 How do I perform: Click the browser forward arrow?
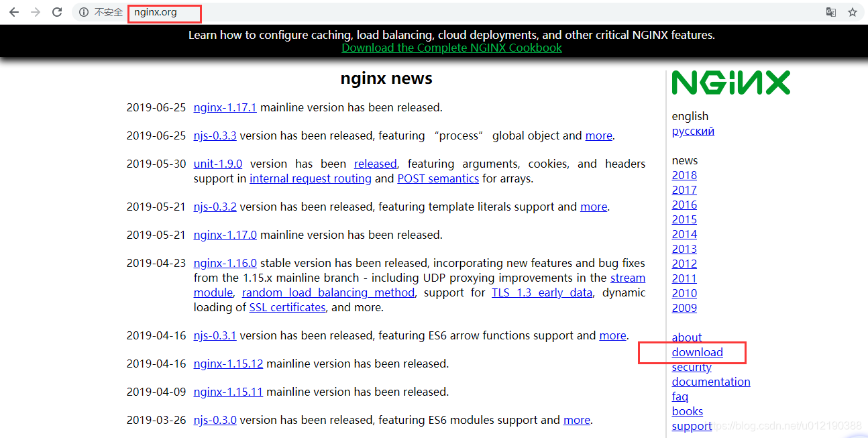36,12
